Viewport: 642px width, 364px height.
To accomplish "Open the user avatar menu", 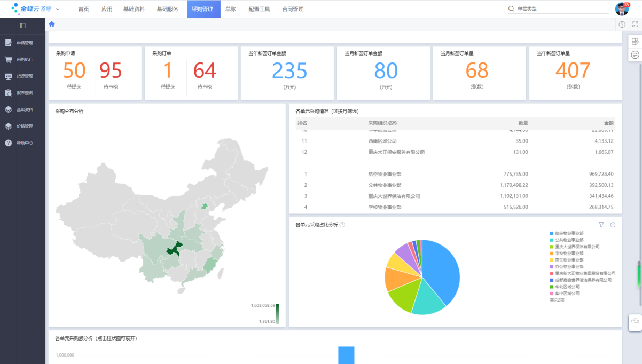I will point(622,9).
